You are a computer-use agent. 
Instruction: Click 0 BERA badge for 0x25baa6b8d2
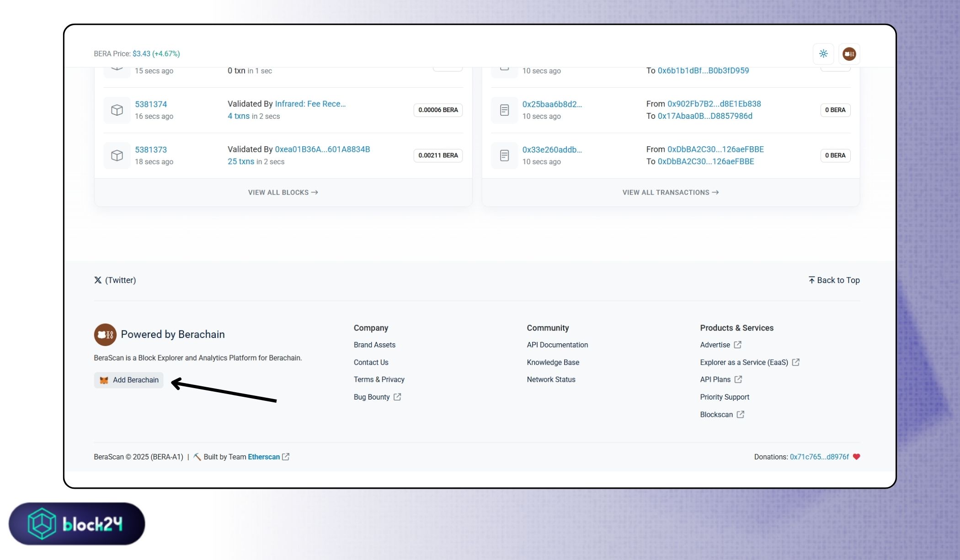coord(835,110)
